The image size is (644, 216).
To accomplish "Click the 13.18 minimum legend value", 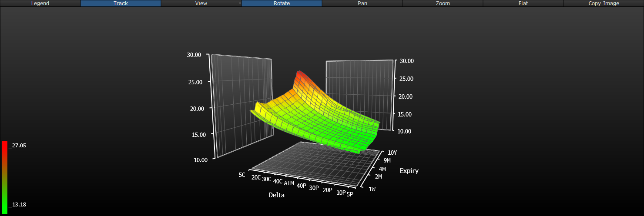I will 19,204.
